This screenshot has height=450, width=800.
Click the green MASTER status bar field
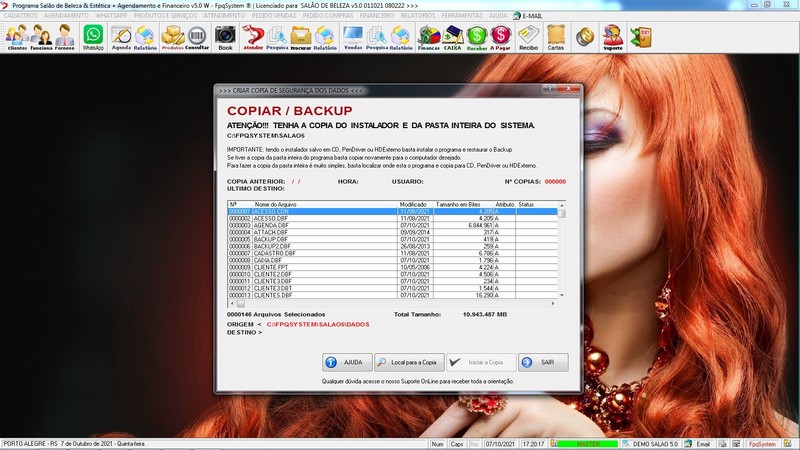tap(589, 444)
